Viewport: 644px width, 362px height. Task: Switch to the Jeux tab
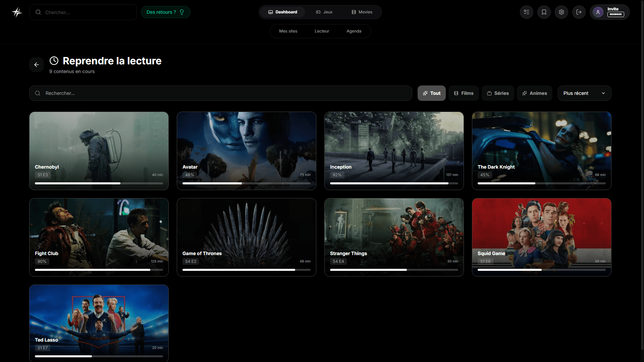click(324, 12)
